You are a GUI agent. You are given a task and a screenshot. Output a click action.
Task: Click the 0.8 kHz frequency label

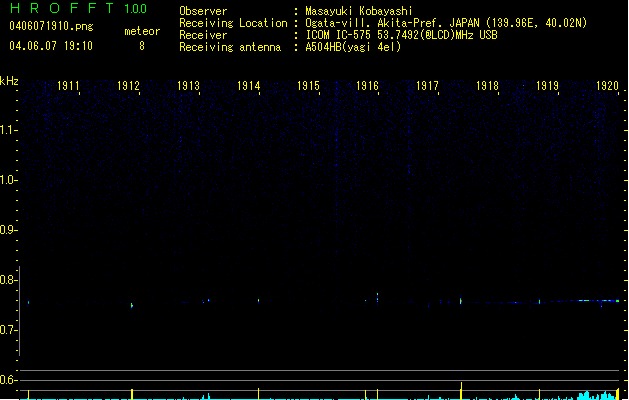point(8,280)
